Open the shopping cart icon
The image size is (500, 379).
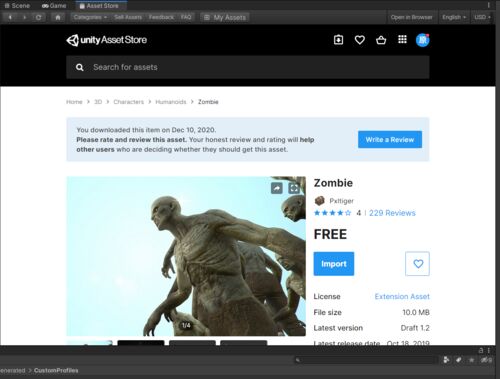381,40
